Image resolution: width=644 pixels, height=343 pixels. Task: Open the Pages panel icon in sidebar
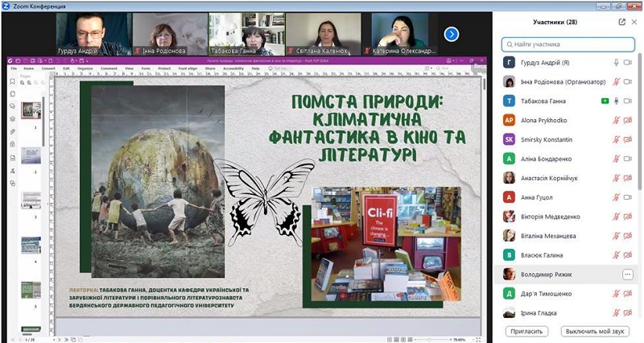(x=12, y=93)
